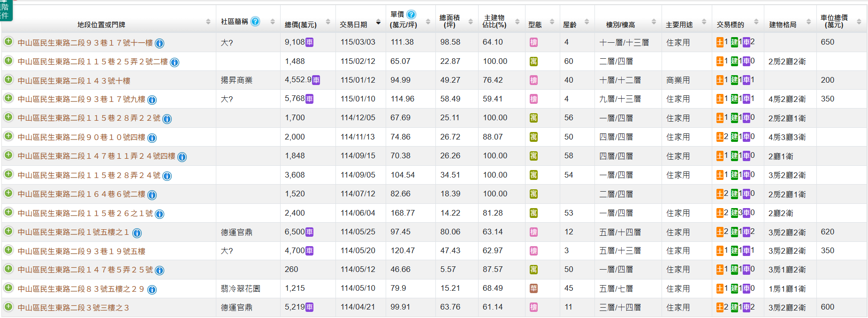
Task: Expand row for 115巷25弄2號二樓
Action: click(8, 61)
